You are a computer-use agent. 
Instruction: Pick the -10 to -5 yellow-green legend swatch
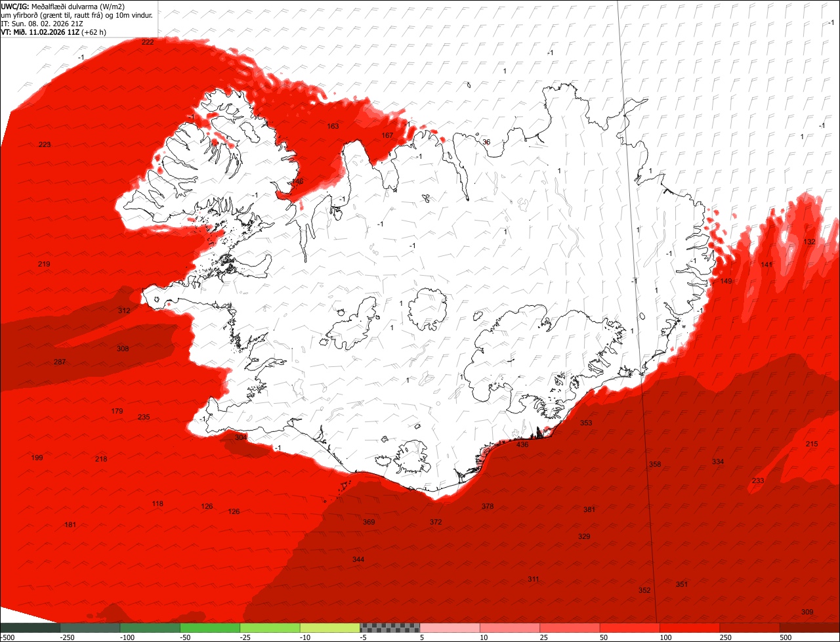(x=330, y=628)
